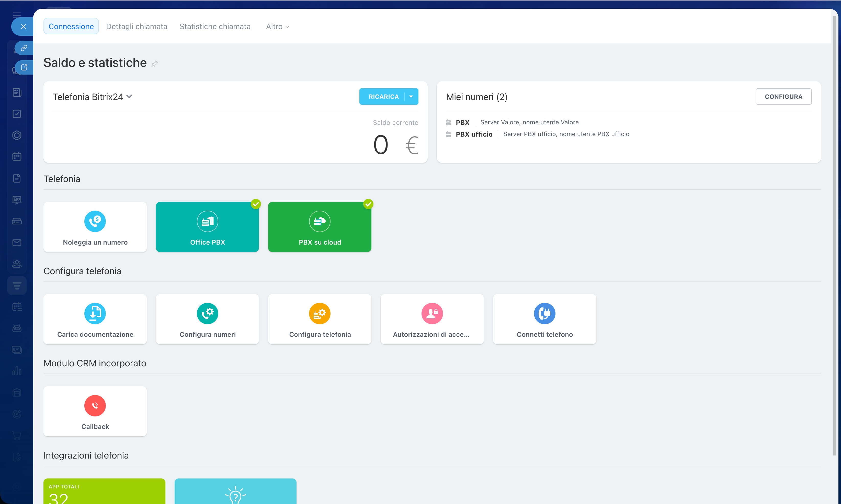Switch to Statistiche chiamata tab
This screenshot has width=841, height=504.
pos(215,27)
